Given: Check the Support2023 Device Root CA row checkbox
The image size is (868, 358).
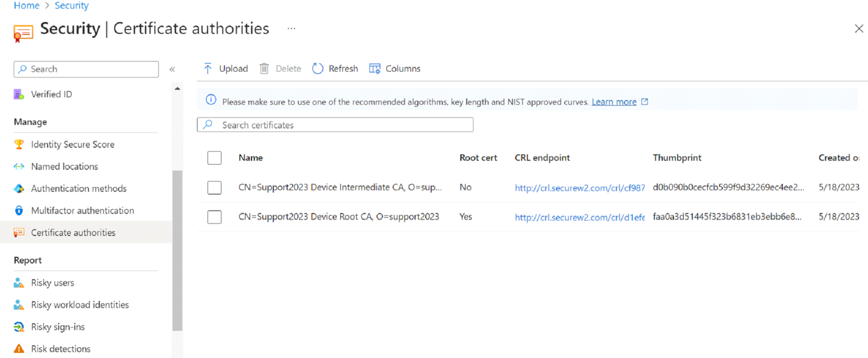Looking at the screenshot, I should point(214,217).
